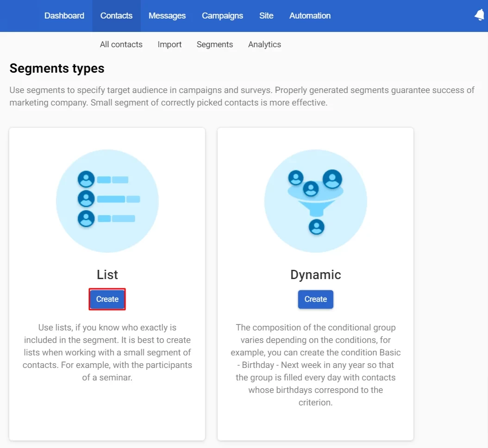Select the All contacts tab
488x448 pixels.
[121, 44]
